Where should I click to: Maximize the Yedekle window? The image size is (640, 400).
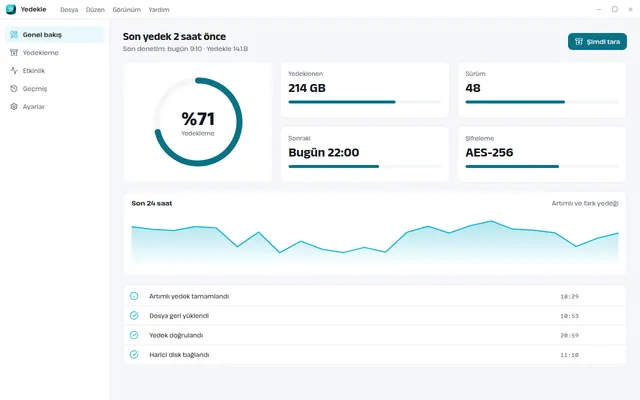615,9
